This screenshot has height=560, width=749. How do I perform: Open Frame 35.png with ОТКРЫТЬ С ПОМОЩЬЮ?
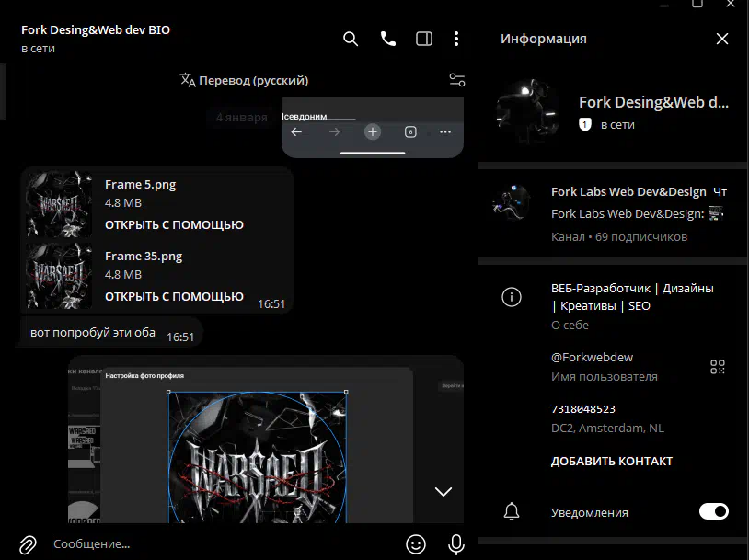tap(174, 296)
